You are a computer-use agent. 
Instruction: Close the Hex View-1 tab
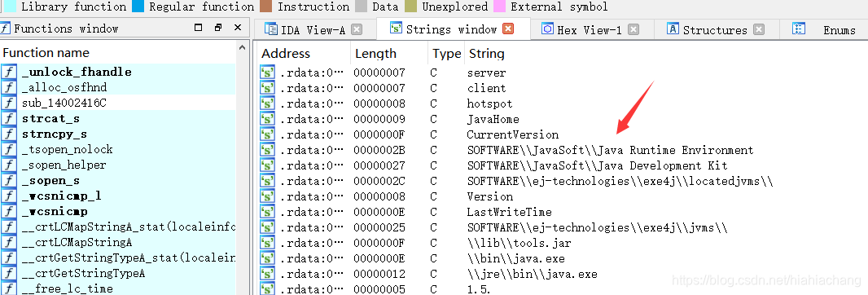(633, 29)
